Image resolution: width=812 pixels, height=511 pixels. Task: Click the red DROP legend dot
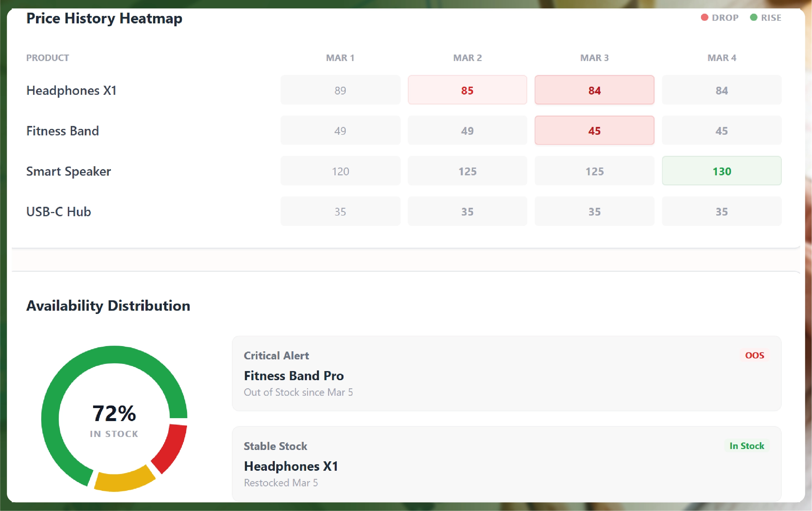(x=704, y=18)
